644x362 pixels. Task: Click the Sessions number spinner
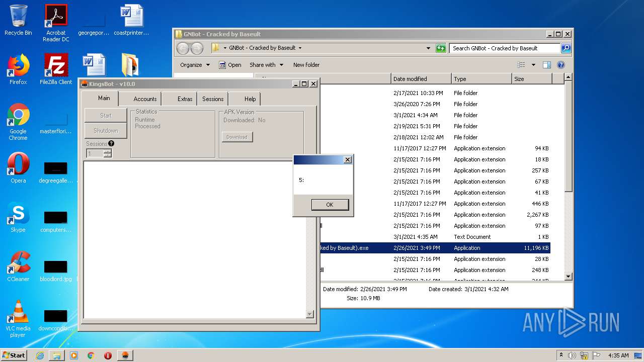[x=99, y=153]
